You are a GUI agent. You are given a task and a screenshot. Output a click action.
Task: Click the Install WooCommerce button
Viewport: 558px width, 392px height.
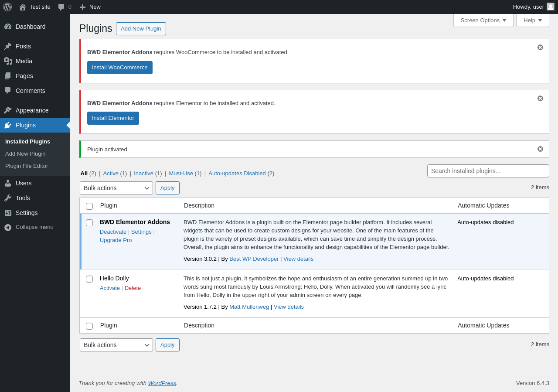tap(120, 68)
